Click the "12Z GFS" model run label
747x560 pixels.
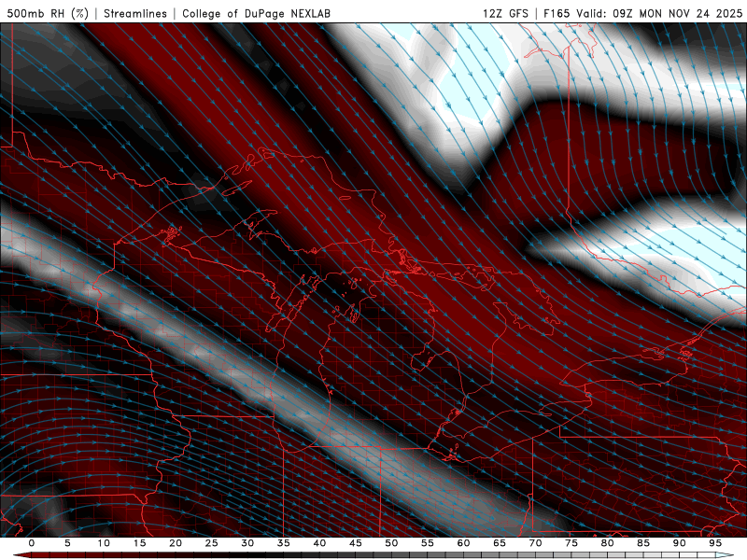[505, 13]
